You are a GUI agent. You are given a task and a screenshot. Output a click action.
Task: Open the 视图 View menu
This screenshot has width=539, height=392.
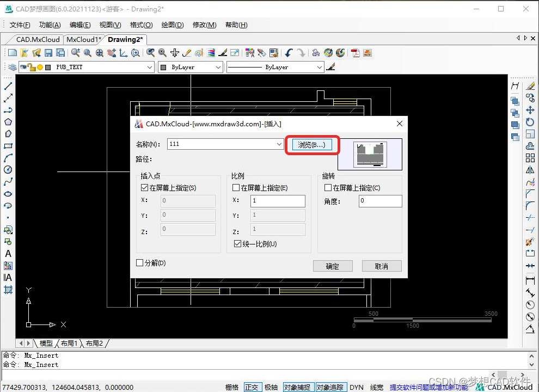pyautogui.click(x=110, y=24)
